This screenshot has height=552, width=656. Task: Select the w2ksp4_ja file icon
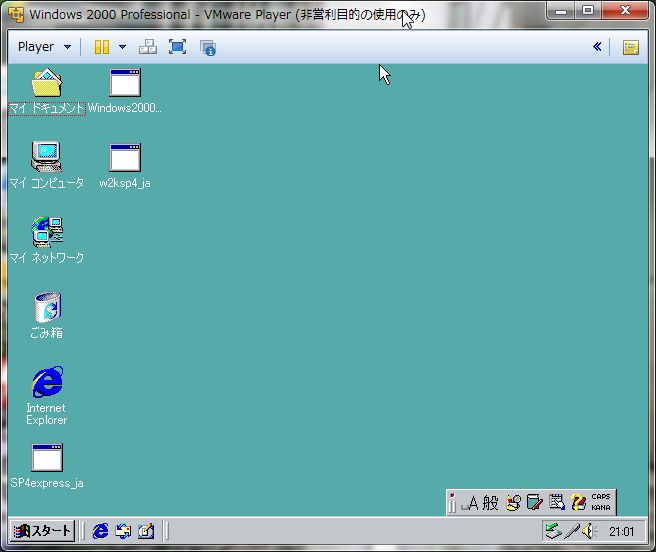pos(125,157)
